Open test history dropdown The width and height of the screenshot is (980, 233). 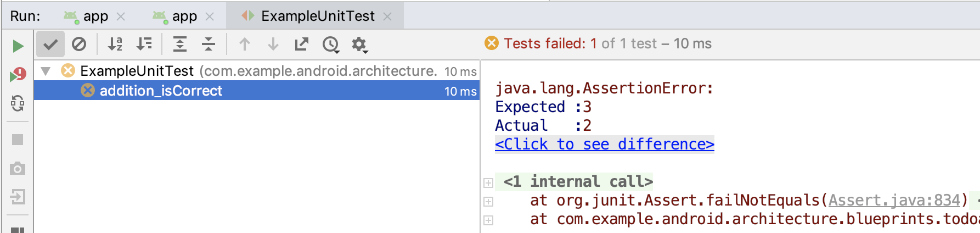pyautogui.click(x=331, y=45)
